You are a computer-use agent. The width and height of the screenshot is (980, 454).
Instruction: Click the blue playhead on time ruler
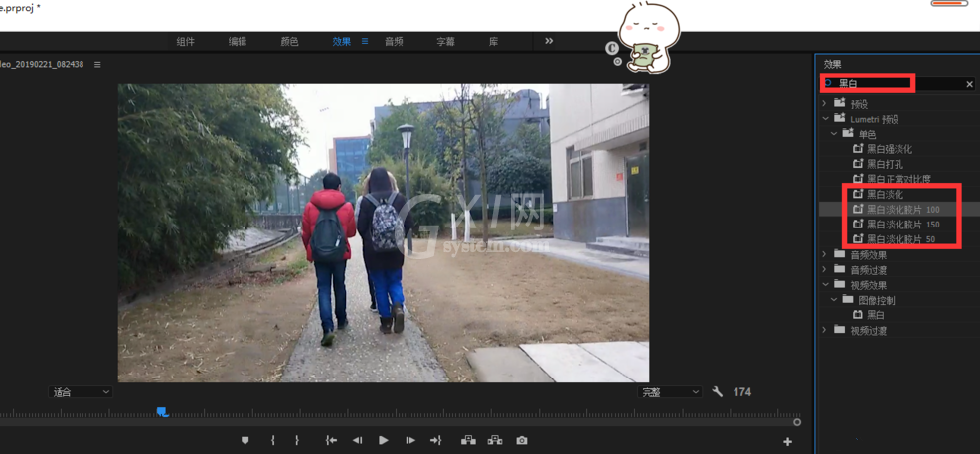[x=162, y=411]
